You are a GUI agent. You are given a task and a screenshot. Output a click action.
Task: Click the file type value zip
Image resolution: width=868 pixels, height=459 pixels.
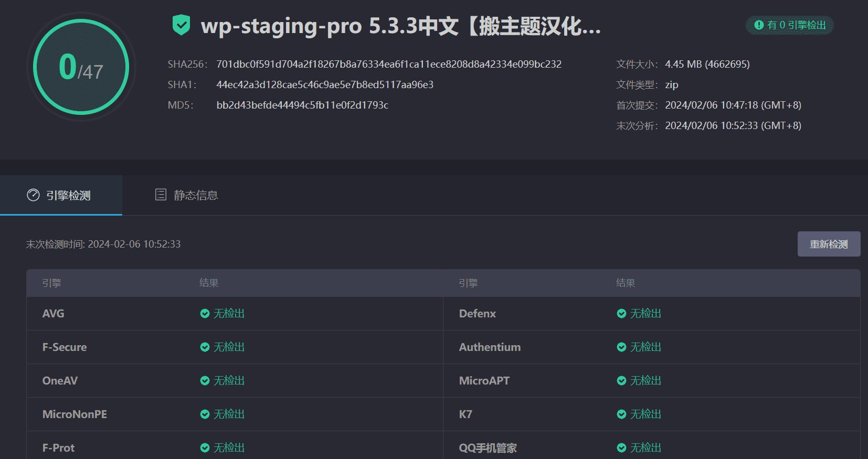672,85
